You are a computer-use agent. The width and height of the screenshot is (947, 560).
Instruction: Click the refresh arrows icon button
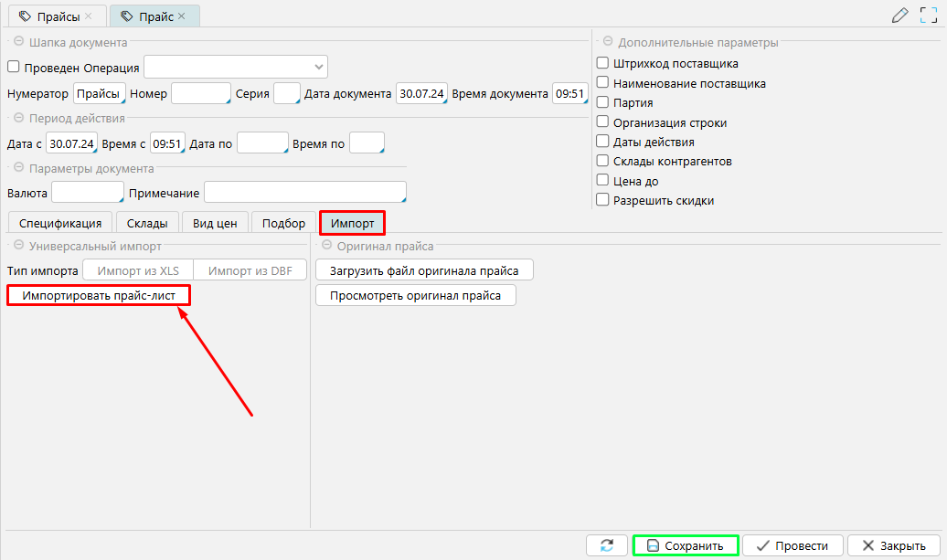click(606, 545)
